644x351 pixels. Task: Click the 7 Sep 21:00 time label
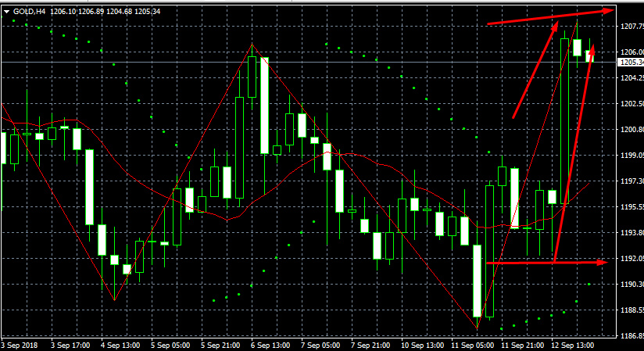click(x=370, y=346)
